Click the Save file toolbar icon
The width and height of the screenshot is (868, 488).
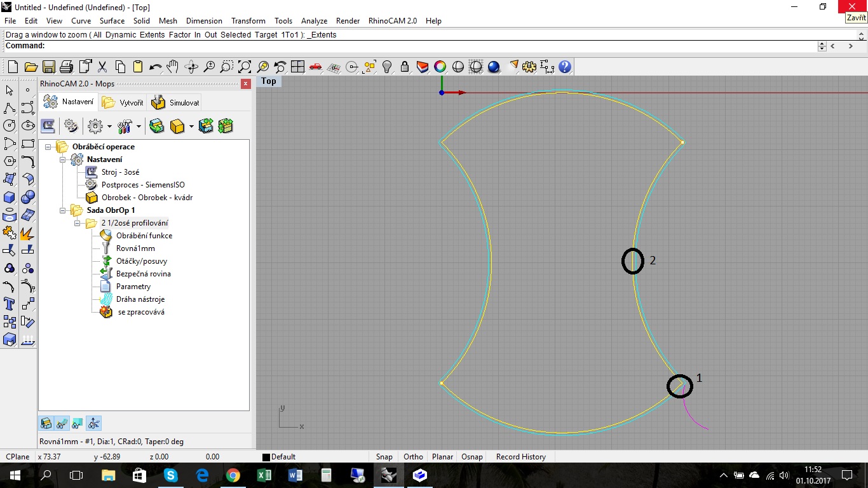tap(49, 67)
